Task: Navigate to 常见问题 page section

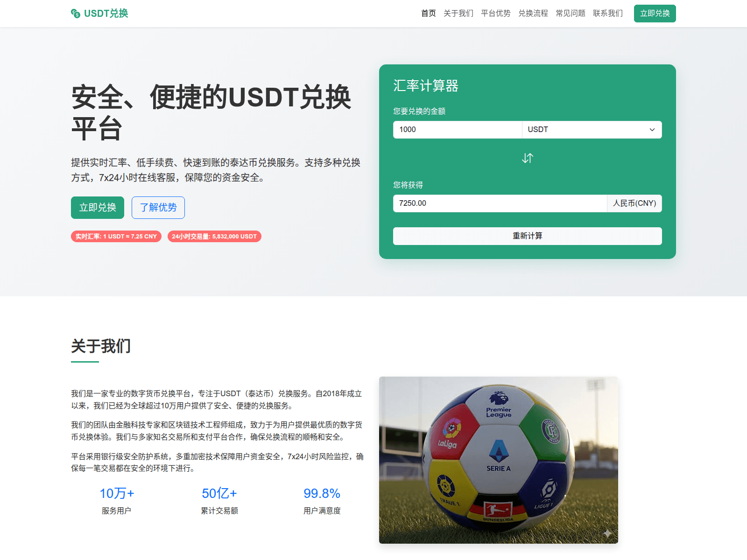Action: tap(570, 14)
